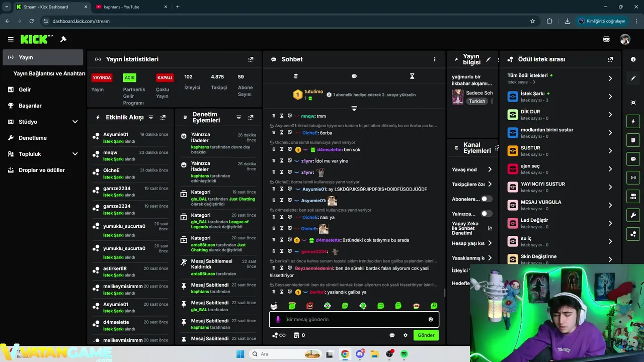
Task: Click the pencil icon in right sidebar
Action: [x=633, y=78]
